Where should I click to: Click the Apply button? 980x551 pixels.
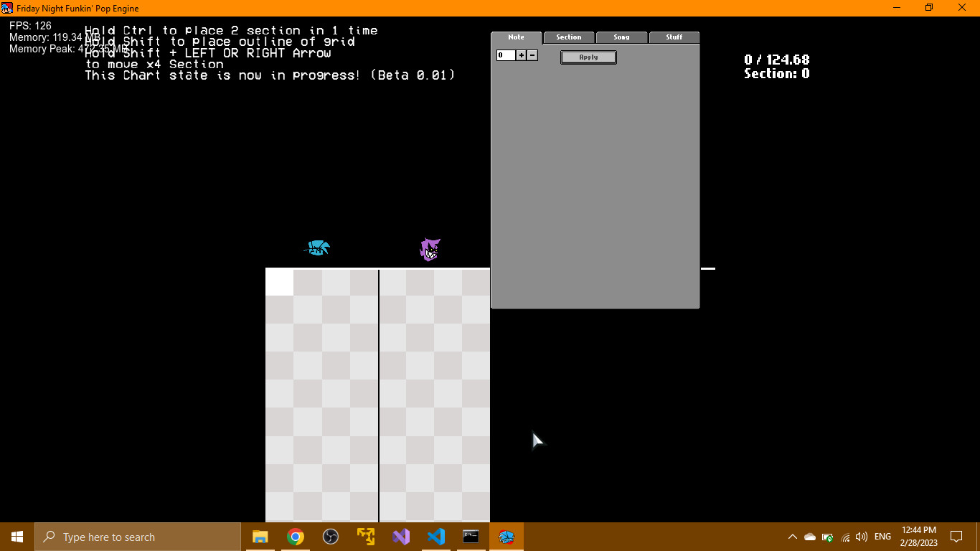coord(588,57)
